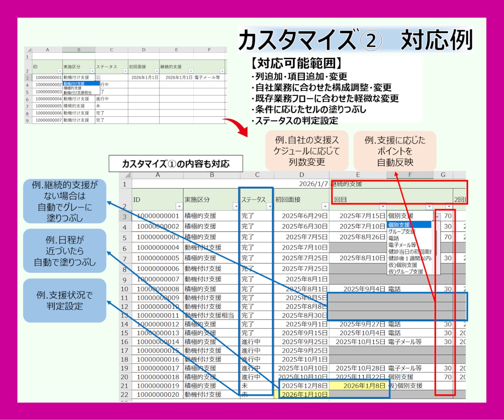This screenshot has width=504, height=420.
Task: Choose 電子メール等 from the open dropdown list
Action: (409, 245)
